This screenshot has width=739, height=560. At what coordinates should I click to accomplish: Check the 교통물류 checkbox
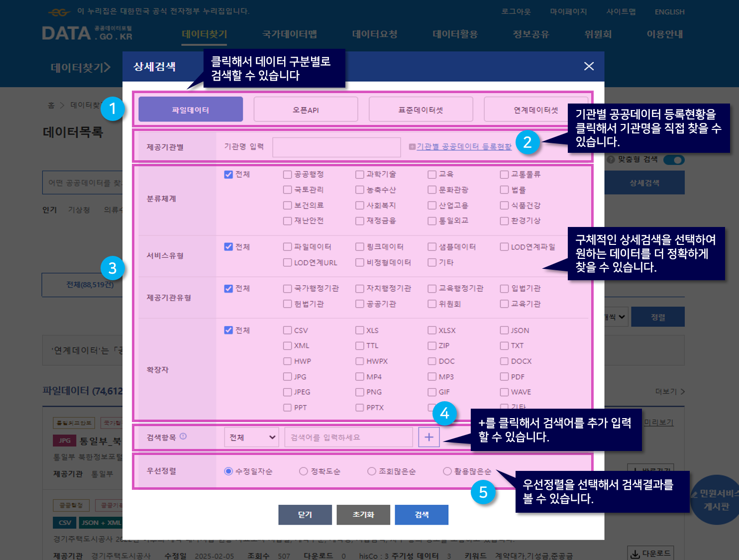(504, 174)
